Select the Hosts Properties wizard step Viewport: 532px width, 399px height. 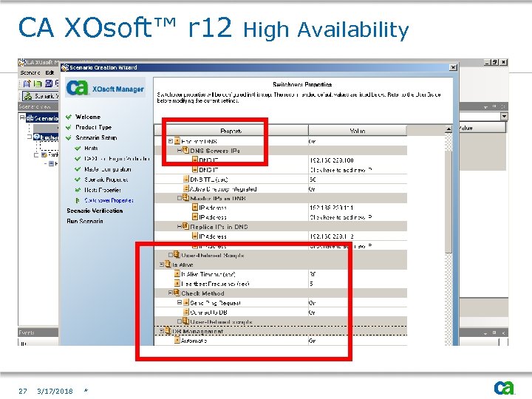(x=103, y=190)
